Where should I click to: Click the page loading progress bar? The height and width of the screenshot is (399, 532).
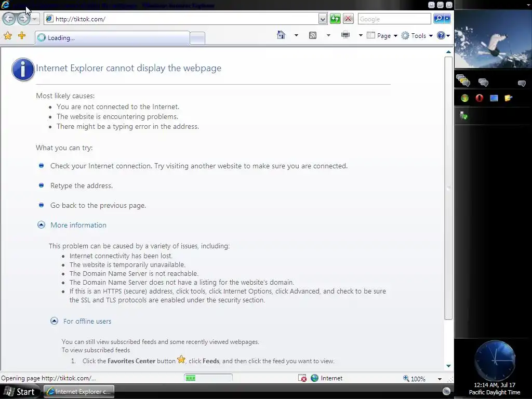pyautogui.click(x=208, y=378)
